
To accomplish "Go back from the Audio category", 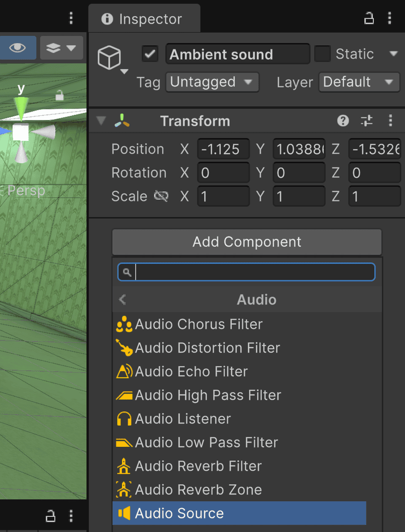I will (x=123, y=300).
